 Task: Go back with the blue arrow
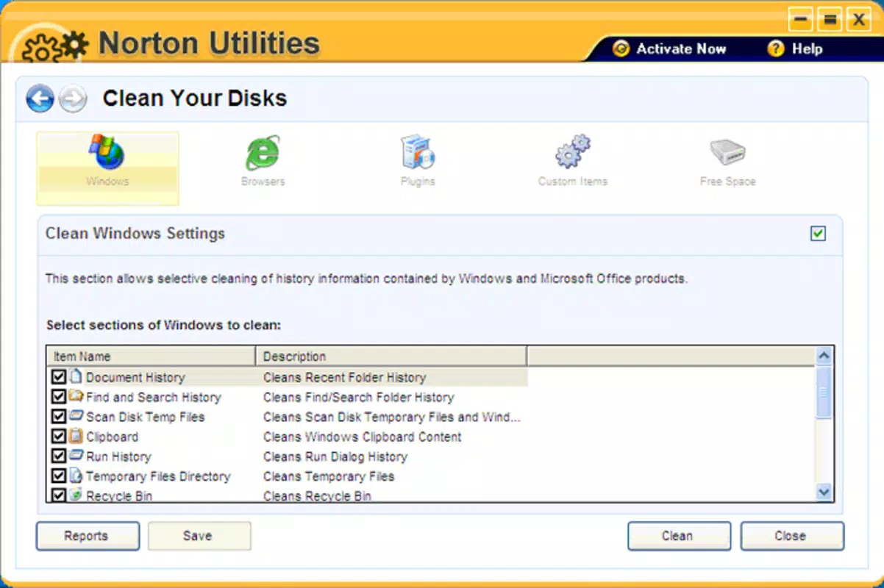pos(40,98)
